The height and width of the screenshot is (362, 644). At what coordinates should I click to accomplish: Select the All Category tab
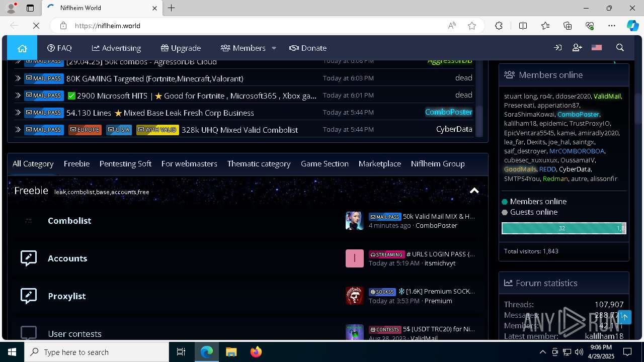pyautogui.click(x=33, y=163)
